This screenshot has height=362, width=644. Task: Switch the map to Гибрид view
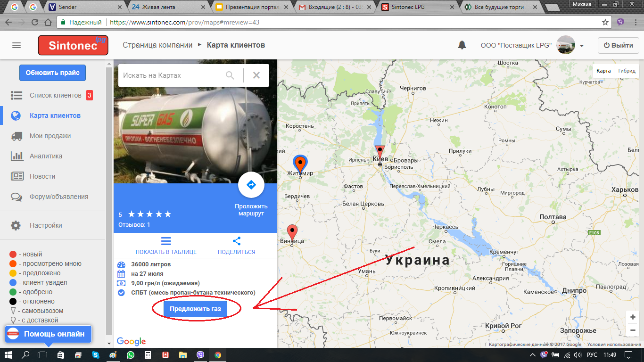coord(627,71)
